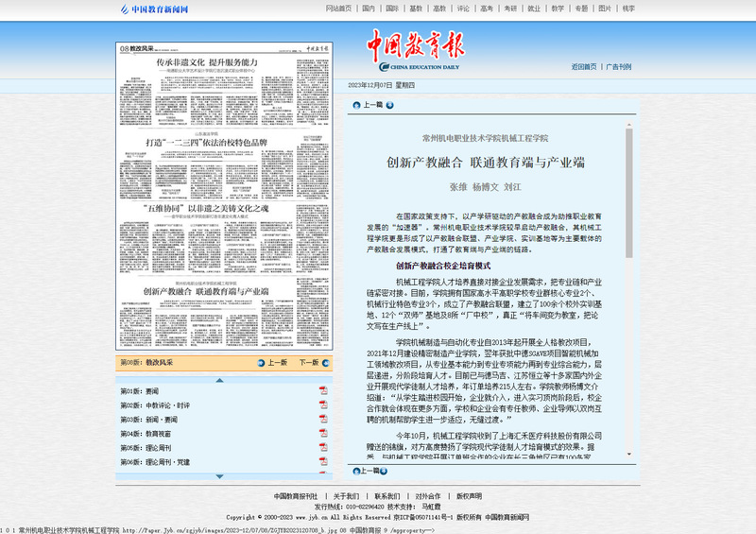Click the 下一版 next page arrow icon
756x534 pixels.
(x=323, y=363)
